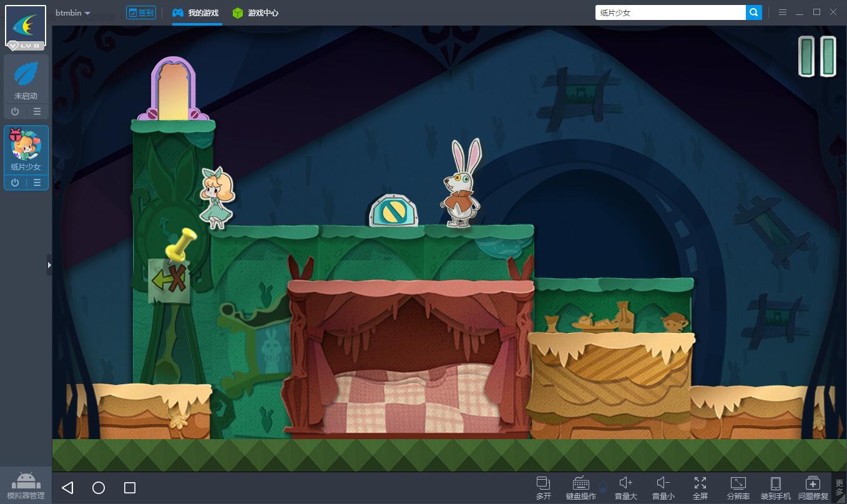Click the 多开 multi-instance icon
This screenshot has height=504, width=847.
tap(544, 488)
